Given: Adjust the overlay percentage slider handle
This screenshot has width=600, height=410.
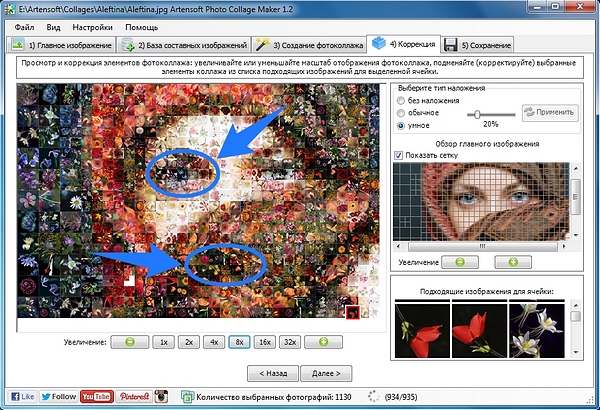Looking at the screenshot, I should [477, 114].
